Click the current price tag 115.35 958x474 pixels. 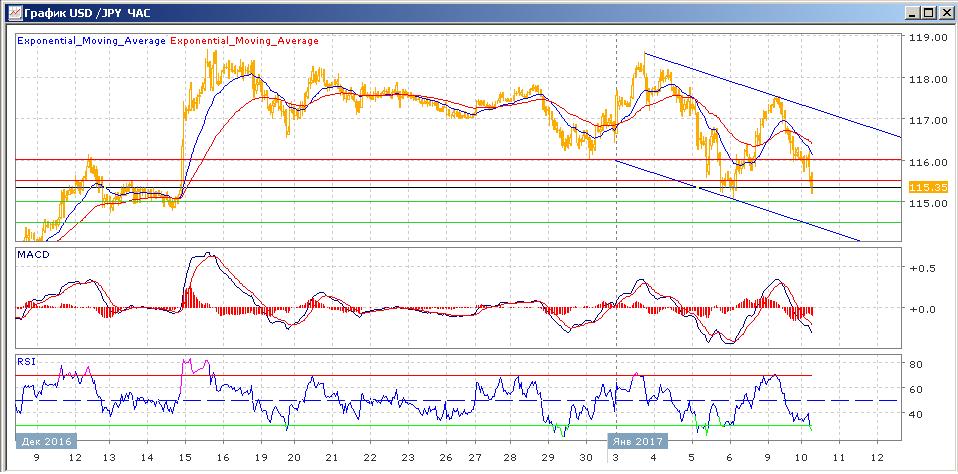click(928, 188)
